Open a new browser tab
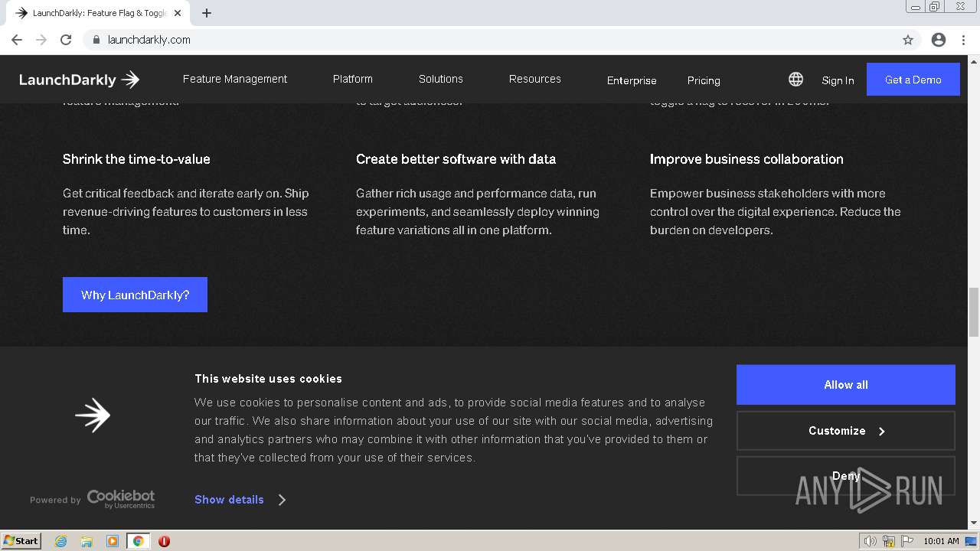Viewport: 980px width, 551px height. point(207,13)
